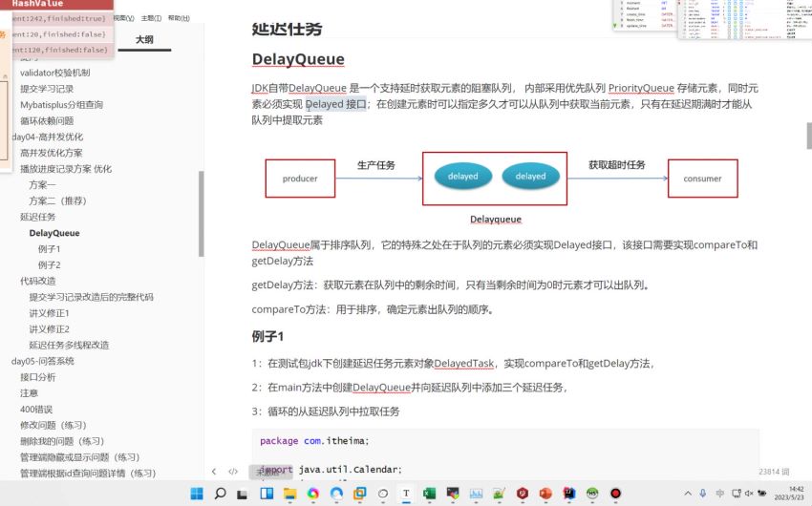Open File Explorer from the taskbar
Screen dimensions: 812x506
(290, 494)
